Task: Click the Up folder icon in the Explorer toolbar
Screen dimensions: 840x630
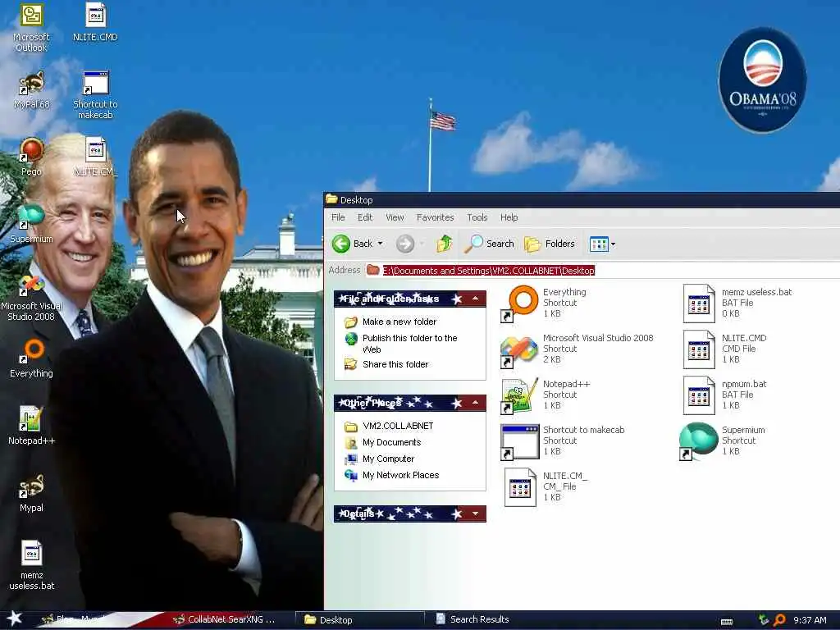Action: click(x=444, y=244)
